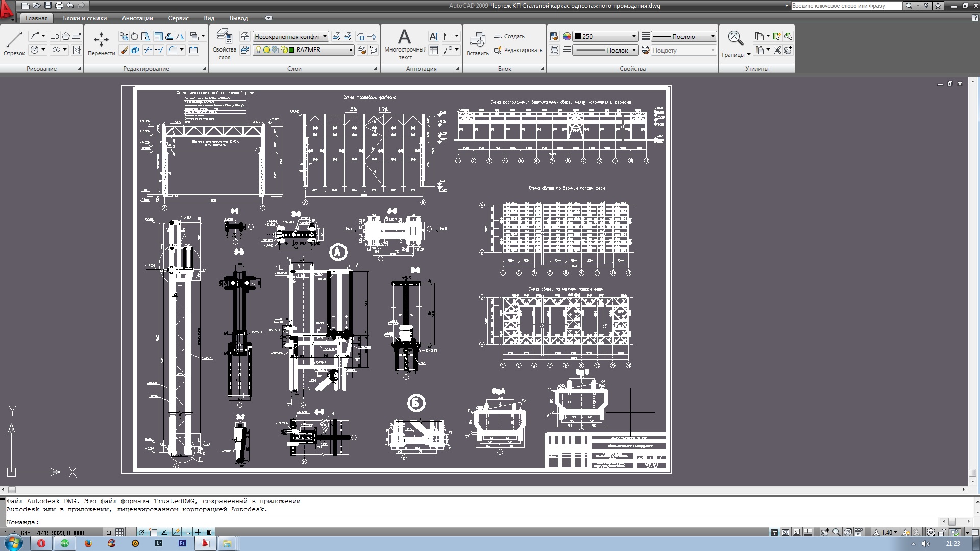Toggle lineweight display in status bar
Image resolution: width=980 pixels, height=551 pixels.
click(198, 532)
